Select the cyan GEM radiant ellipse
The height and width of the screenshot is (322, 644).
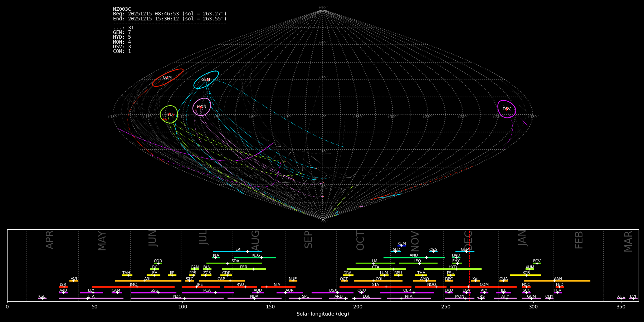pos(206,80)
